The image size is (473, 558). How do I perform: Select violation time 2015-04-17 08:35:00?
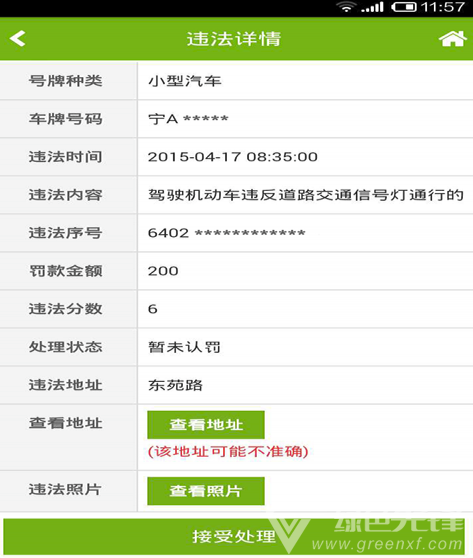[232, 157]
